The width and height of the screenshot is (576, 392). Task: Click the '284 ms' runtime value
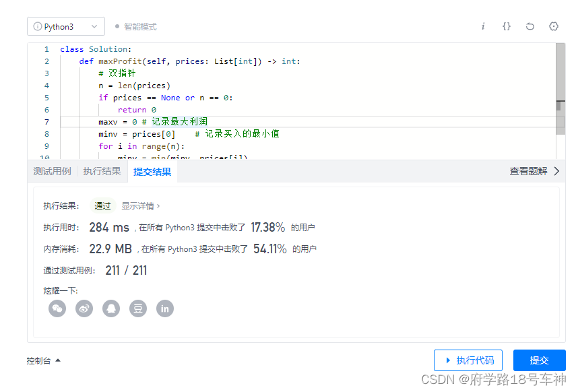109,228
